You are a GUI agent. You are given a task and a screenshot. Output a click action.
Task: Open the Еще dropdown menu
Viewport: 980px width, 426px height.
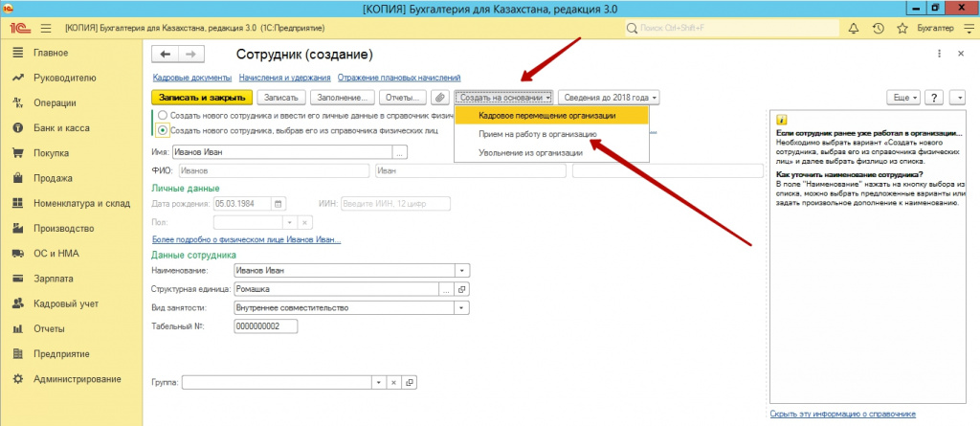point(903,98)
